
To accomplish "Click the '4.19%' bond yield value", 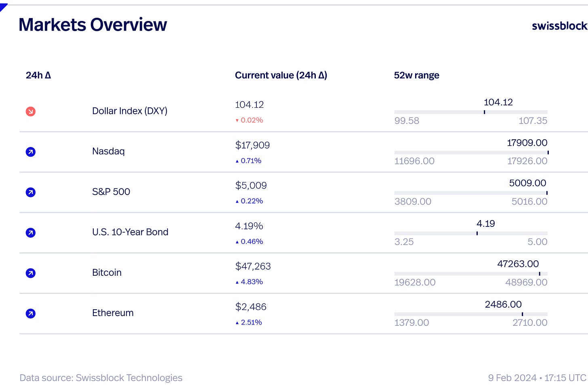I will tap(249, 226).
